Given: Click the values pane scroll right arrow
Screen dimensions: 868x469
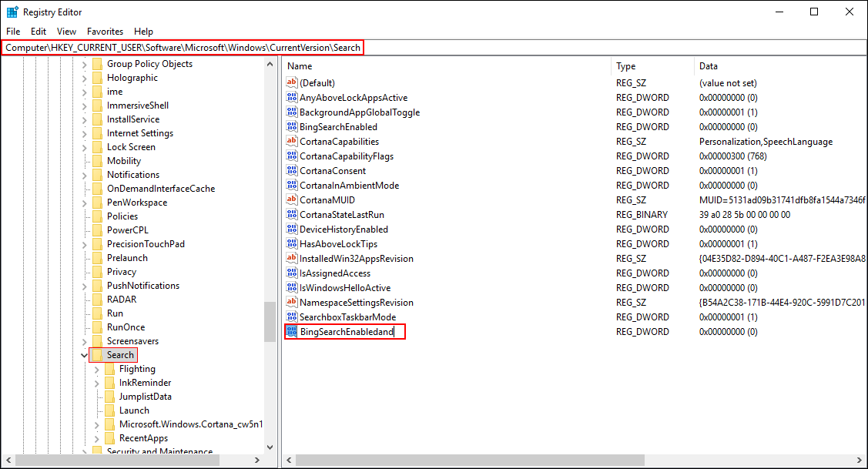Looking at the screenshot, I should [x=860, y=460].
